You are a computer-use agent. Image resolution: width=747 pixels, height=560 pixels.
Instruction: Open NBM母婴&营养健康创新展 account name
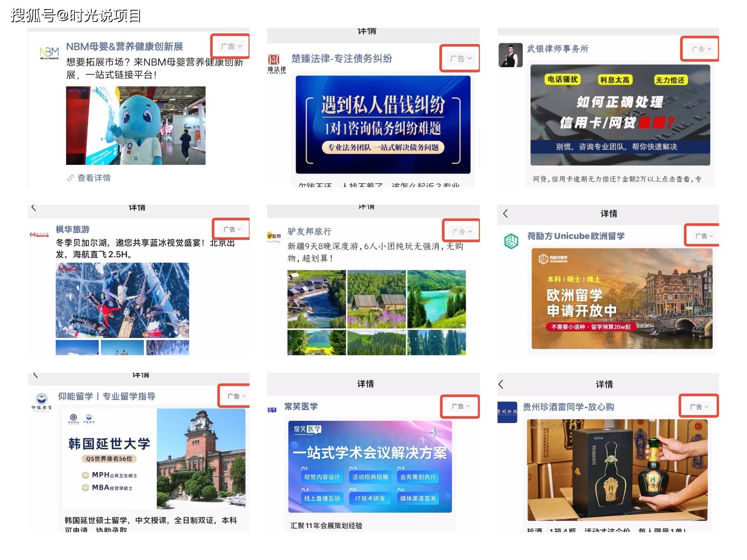click(124, 47)
